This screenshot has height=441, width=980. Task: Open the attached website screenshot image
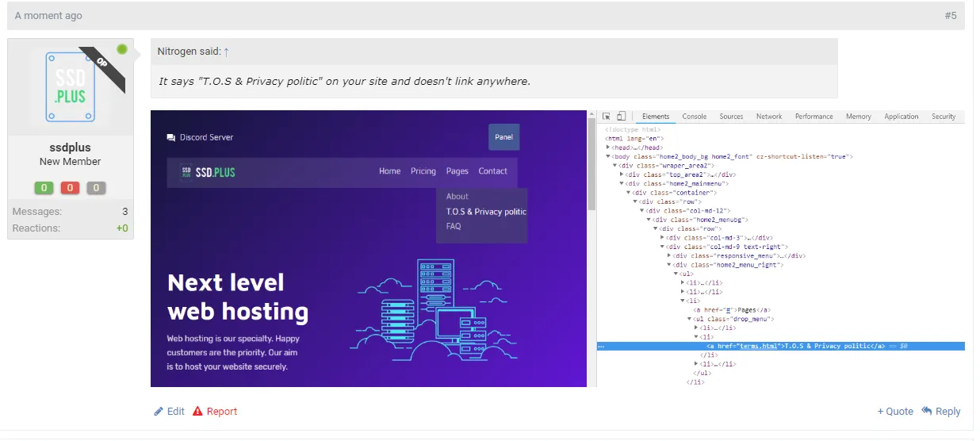click(557, 248)
